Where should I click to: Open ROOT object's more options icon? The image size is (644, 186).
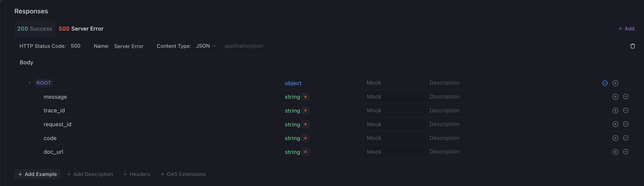(605, 83)
